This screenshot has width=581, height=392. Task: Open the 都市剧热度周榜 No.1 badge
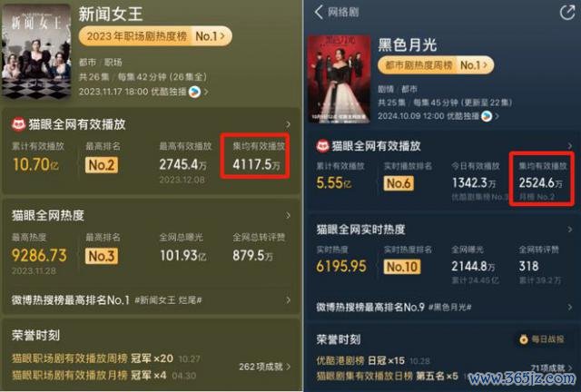click(x=436, y=65)
